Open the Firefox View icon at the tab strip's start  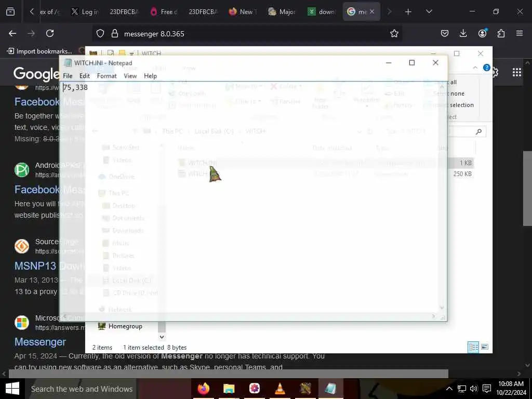point(10,11)
